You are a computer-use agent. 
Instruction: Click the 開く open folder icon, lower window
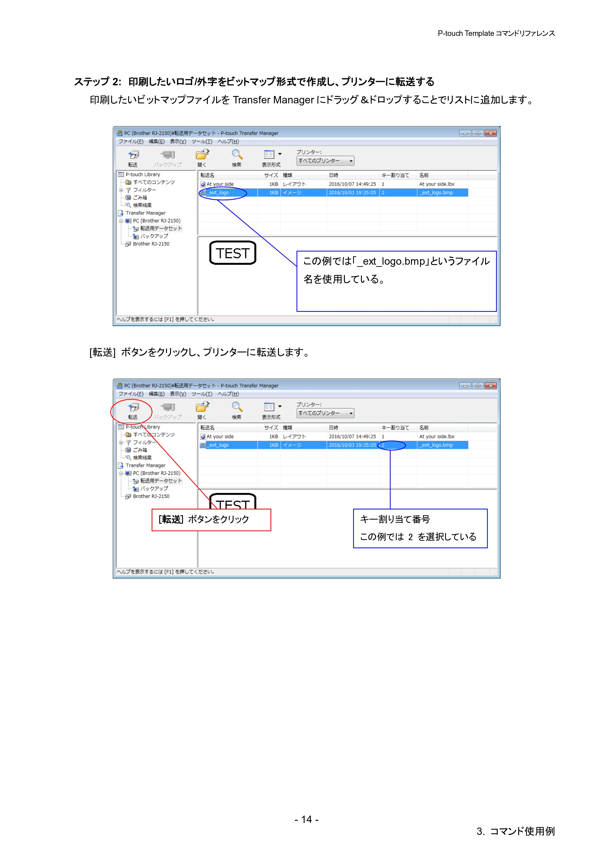202,407
